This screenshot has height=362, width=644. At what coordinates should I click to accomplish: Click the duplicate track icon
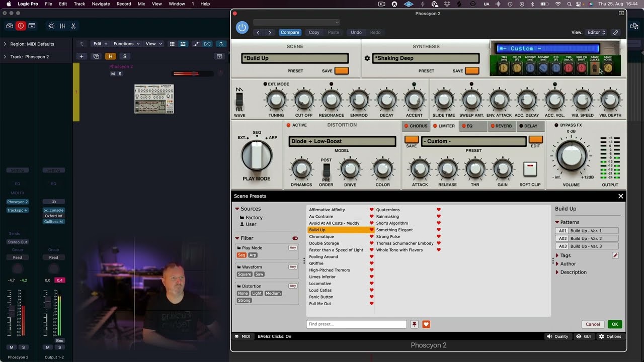pos(96,56)
